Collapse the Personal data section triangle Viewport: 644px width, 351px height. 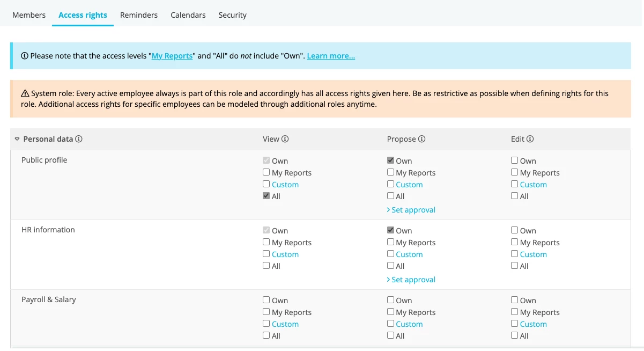17,139
